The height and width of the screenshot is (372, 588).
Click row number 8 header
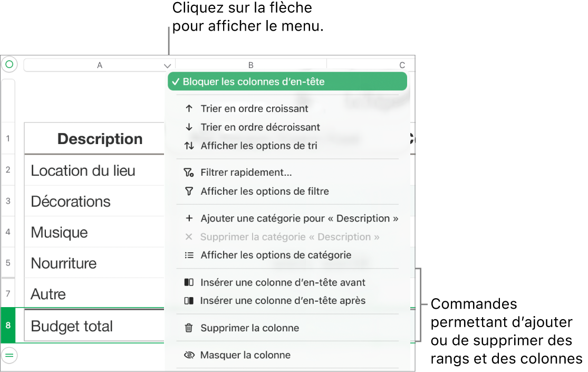point(8,326)
